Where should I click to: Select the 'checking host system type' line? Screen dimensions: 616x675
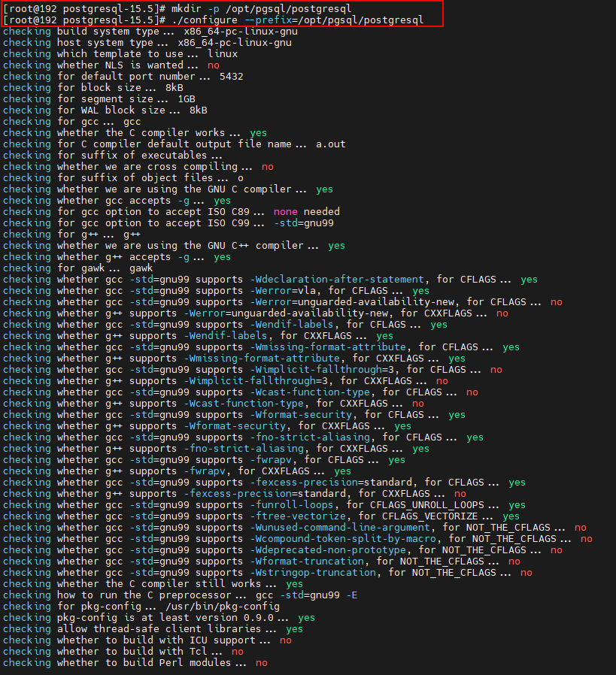coord(147,43)
